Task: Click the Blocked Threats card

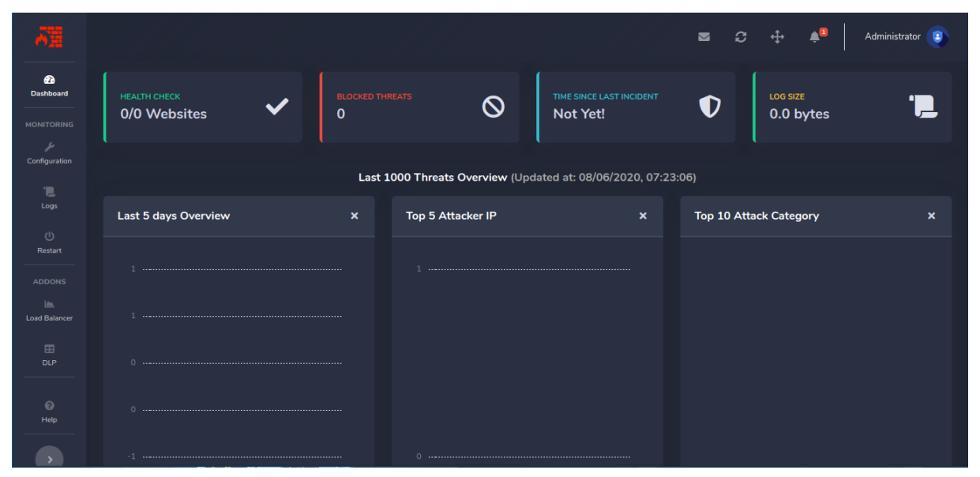Action: (419, 107)
